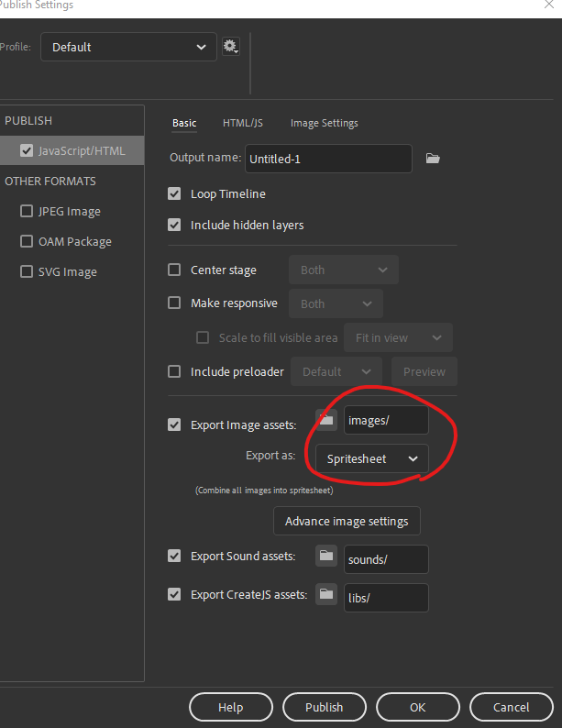This screenshot has height=728, width=562.
Task: Browse for the image assets folder
Action: (x=326, y=420)
